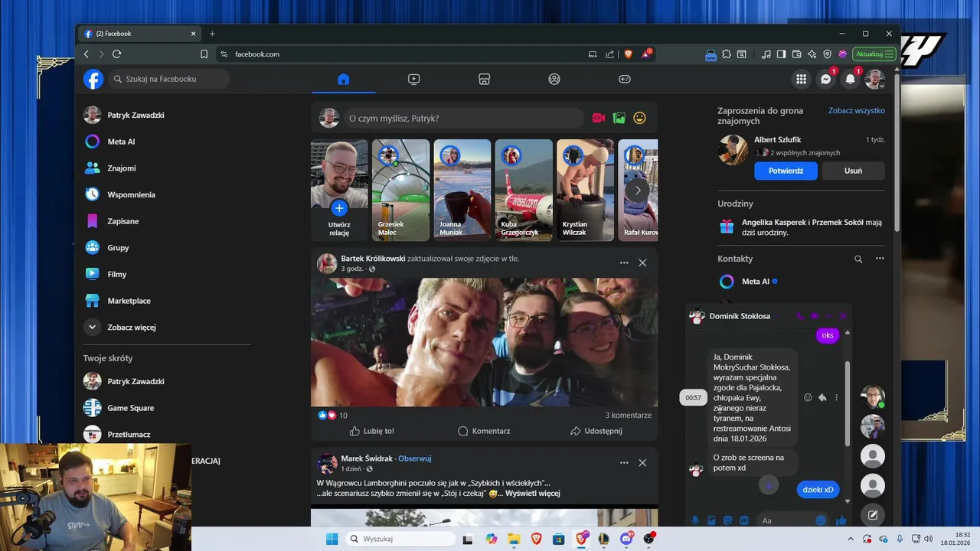Toggle the browser sidebar panel
Screen dimensions: 980x551
781,54
